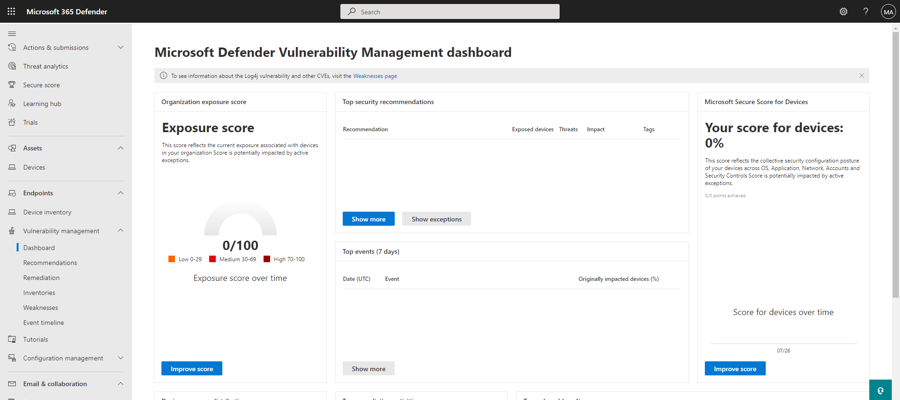900x400 pixels.
Task: Collapse the Vulnerability management chevron
Action: [121, 231]
